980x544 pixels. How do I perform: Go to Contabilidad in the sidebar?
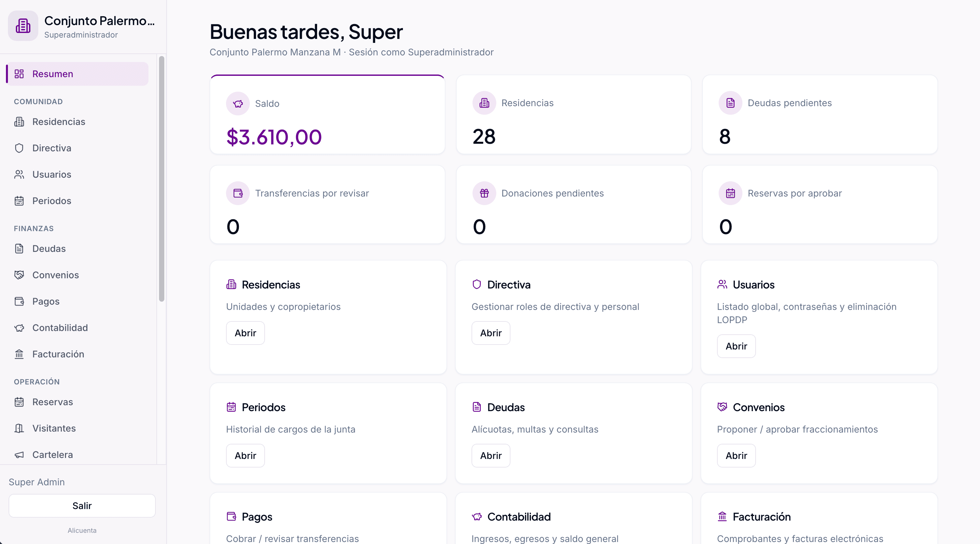[77, 328]
